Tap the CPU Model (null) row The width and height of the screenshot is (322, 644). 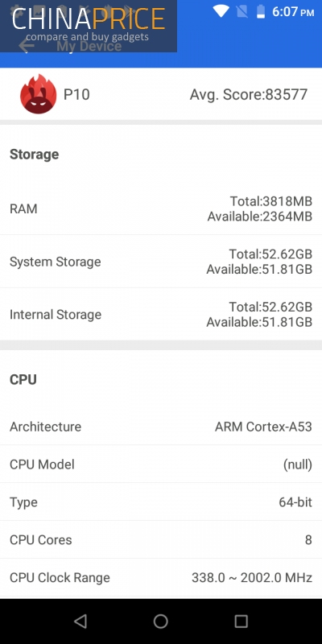(161, 464)
